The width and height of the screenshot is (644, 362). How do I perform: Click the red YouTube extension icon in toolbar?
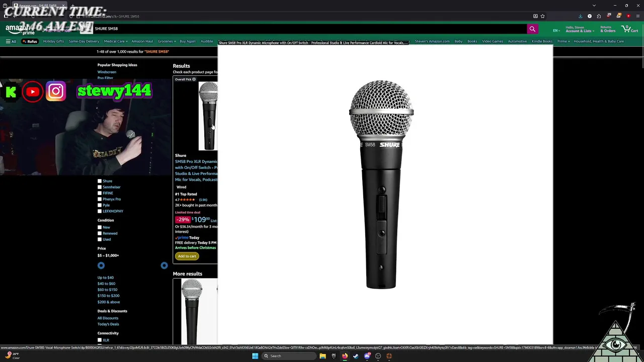coord(628,16)
